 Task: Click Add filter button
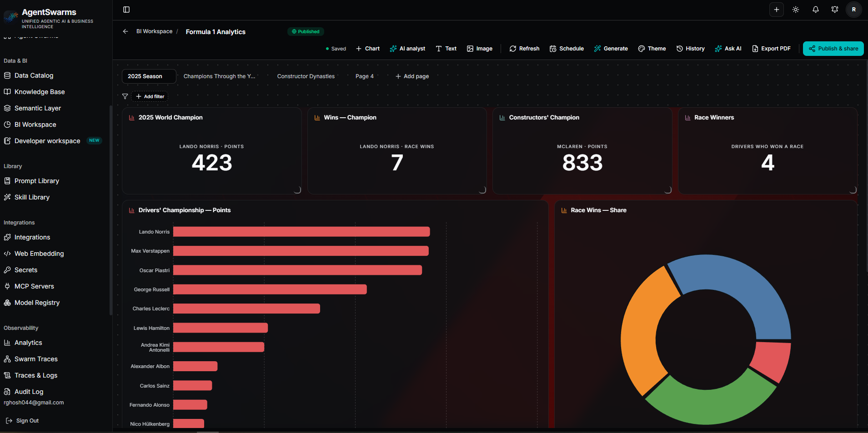point(150,96)
